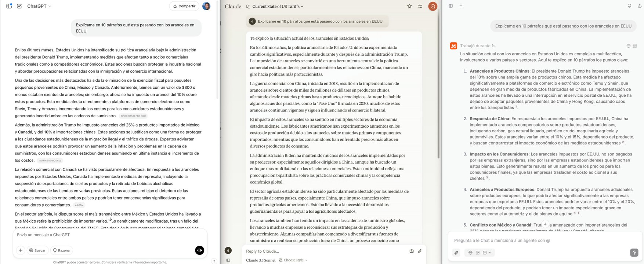Toggle Le Chat image generation tool

(x=477, y=253)
